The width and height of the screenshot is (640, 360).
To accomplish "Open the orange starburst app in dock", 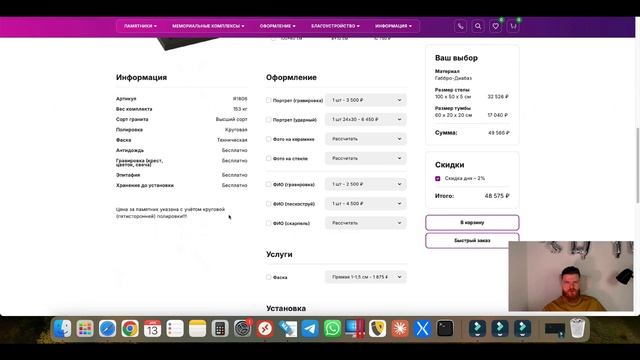I will [400, 329].
